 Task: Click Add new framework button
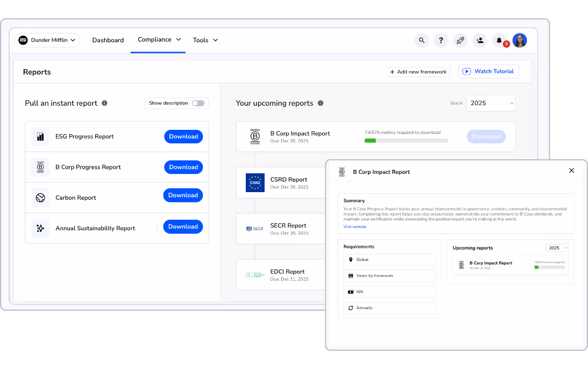418,72
